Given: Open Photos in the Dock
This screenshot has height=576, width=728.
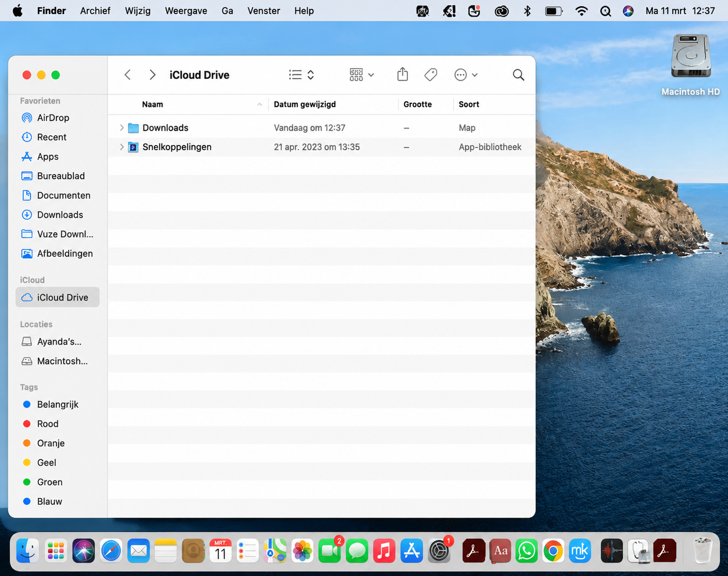Looking at the screenshot, I should 303,551.
